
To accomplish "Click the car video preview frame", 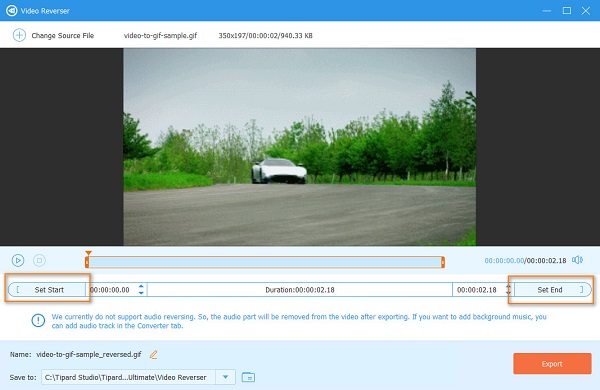I will pyautogui.click(x=300, y=147).
